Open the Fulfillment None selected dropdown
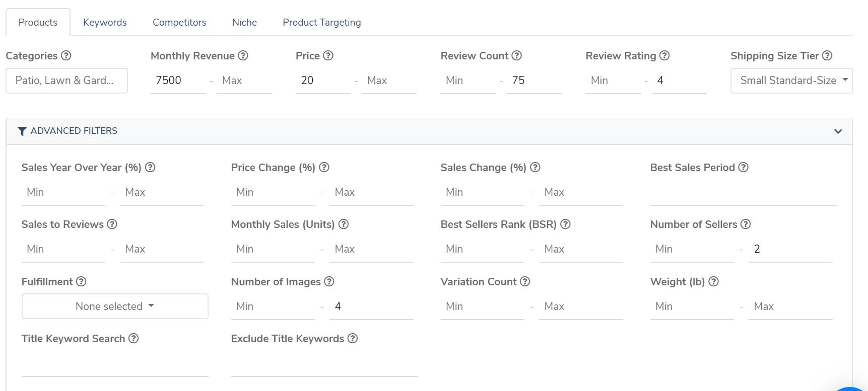Screen dimensions: 868x391 point(115,306)
